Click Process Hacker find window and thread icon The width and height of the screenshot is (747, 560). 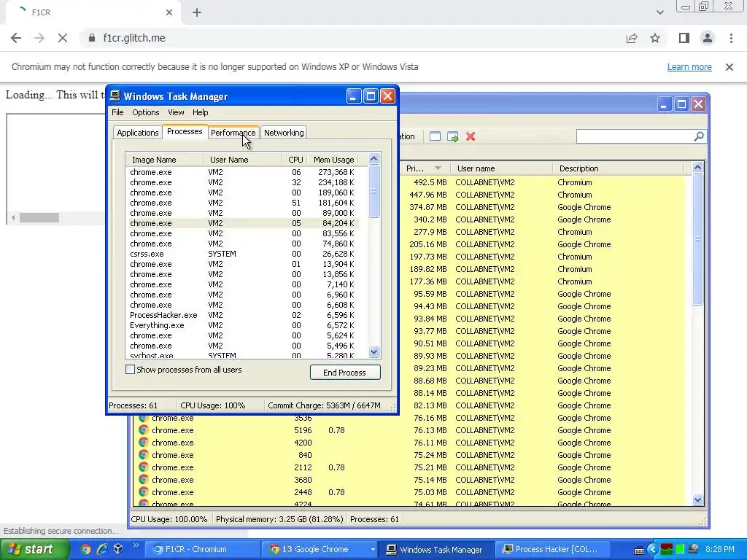(452, 136)
